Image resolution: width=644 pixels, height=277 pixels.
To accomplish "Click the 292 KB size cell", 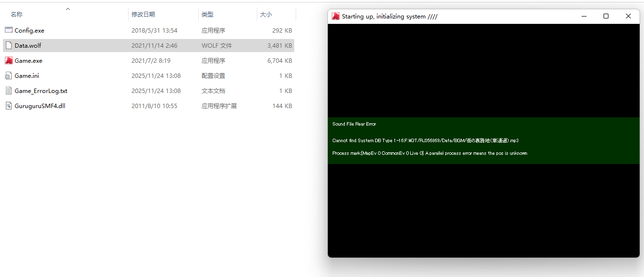I will pyautogui.click(x=282, y=30).
